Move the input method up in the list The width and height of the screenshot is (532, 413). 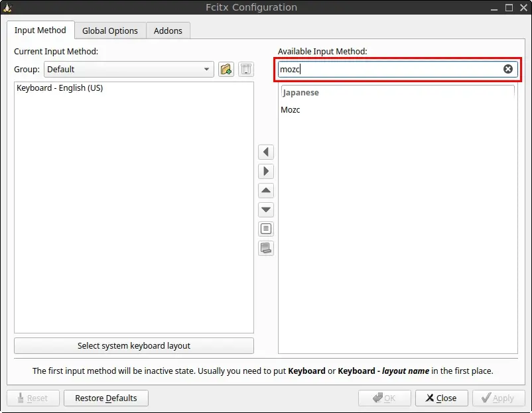[x=266, y=190]
